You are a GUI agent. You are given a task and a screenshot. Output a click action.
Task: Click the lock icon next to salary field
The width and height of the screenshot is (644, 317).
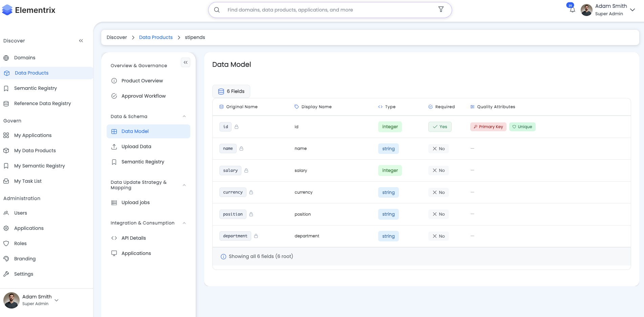coord(246,171)
